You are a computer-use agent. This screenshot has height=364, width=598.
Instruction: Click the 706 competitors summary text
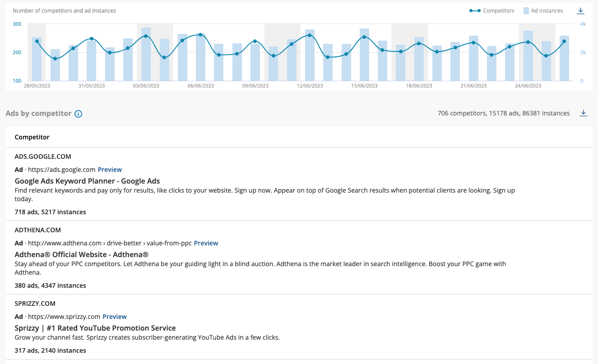coord(503,113)
